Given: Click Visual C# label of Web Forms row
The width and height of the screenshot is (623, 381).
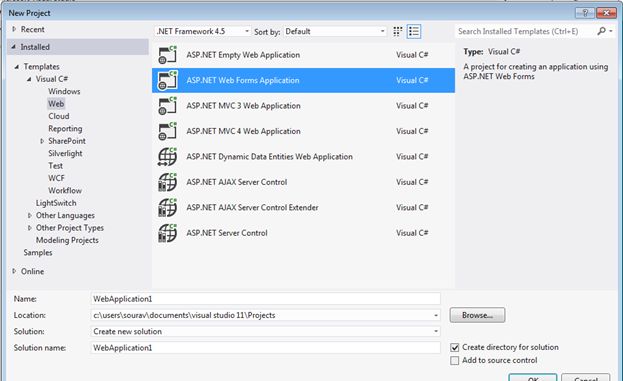Looking at the screenshot, I should 412,80.
